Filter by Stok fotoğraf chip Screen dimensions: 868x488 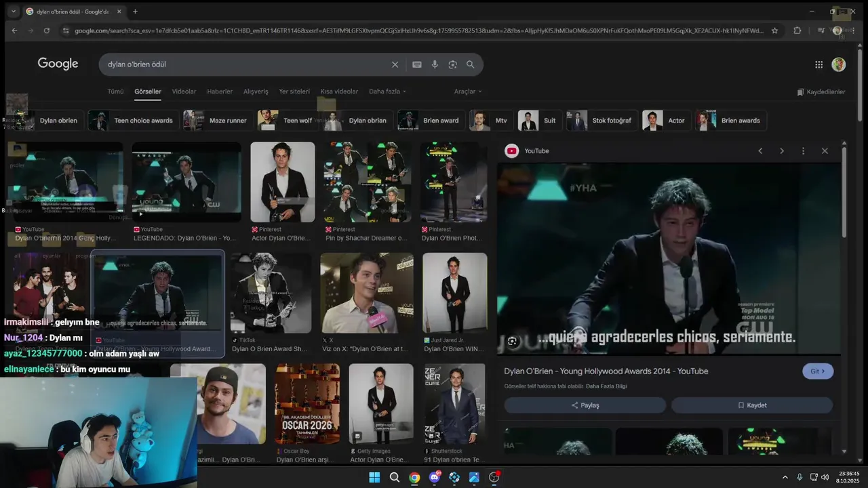pyautogui.click(x=601, y=121)
